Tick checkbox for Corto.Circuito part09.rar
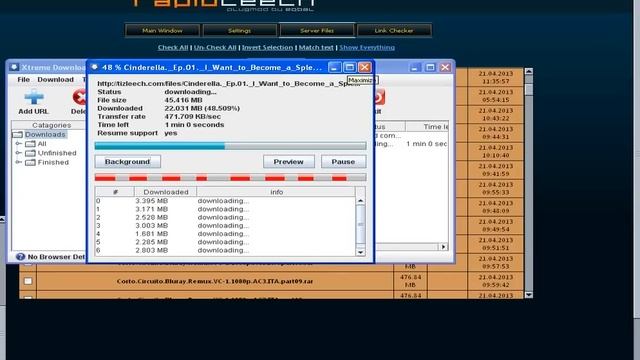Screen dimensions: 640x360 28,281
